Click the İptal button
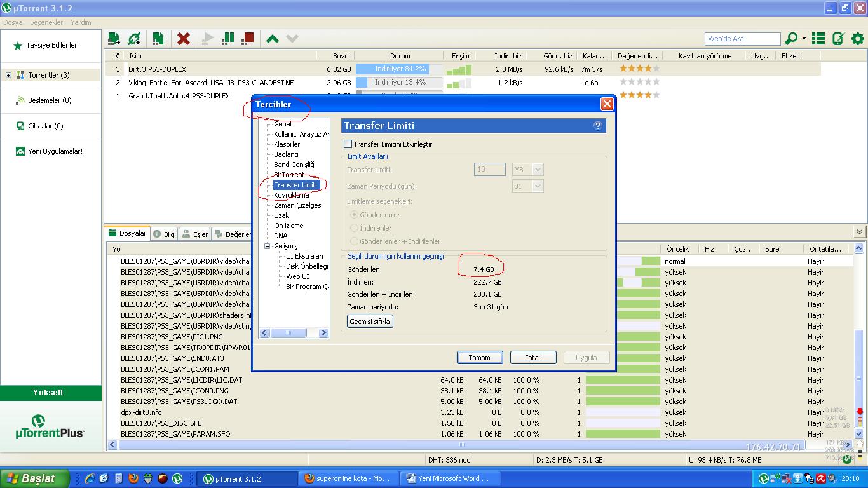This screenshot has height=488, width=868. tap(533, 358)
